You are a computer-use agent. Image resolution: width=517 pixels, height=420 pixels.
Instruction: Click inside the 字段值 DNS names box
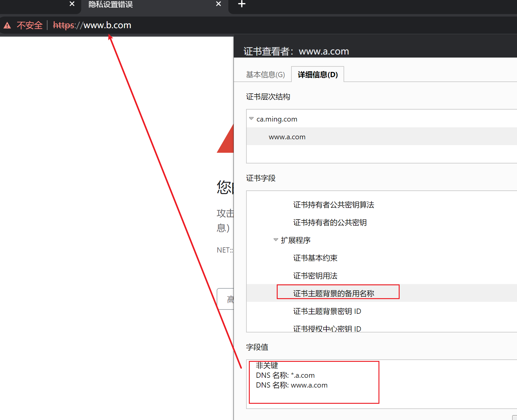[x=314, y=383]
